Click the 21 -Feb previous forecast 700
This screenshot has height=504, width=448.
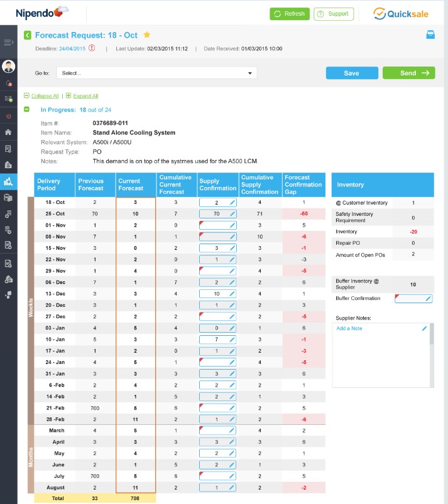(95, 408)
